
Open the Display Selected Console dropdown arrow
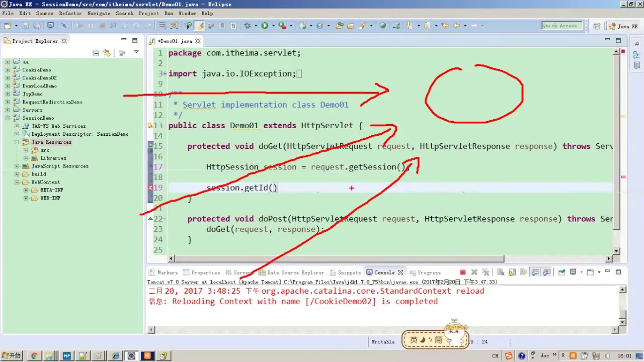coord(581,273)
